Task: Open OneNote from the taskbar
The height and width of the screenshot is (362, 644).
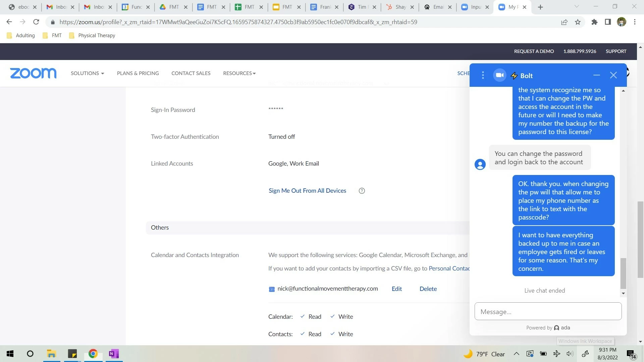Action: click(114, 354)
